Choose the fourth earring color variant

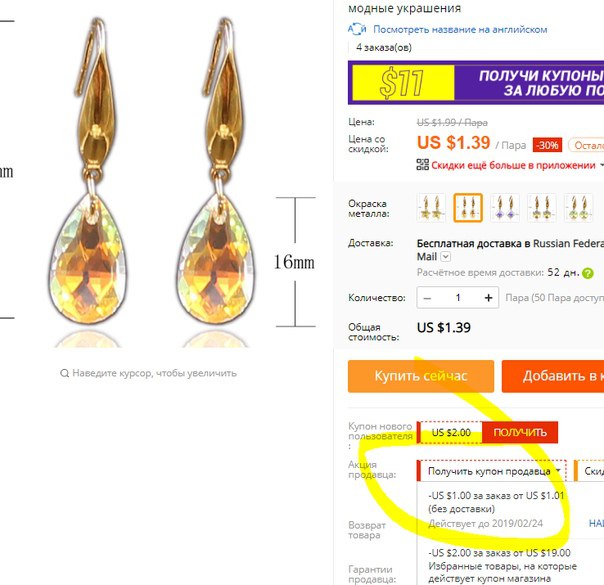(541, 208)
